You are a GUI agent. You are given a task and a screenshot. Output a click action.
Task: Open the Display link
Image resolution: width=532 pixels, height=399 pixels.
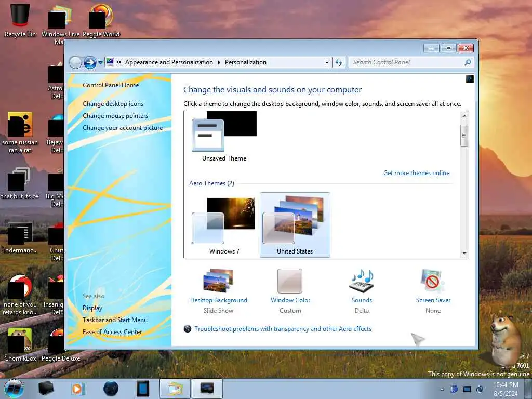coord(92,308)
